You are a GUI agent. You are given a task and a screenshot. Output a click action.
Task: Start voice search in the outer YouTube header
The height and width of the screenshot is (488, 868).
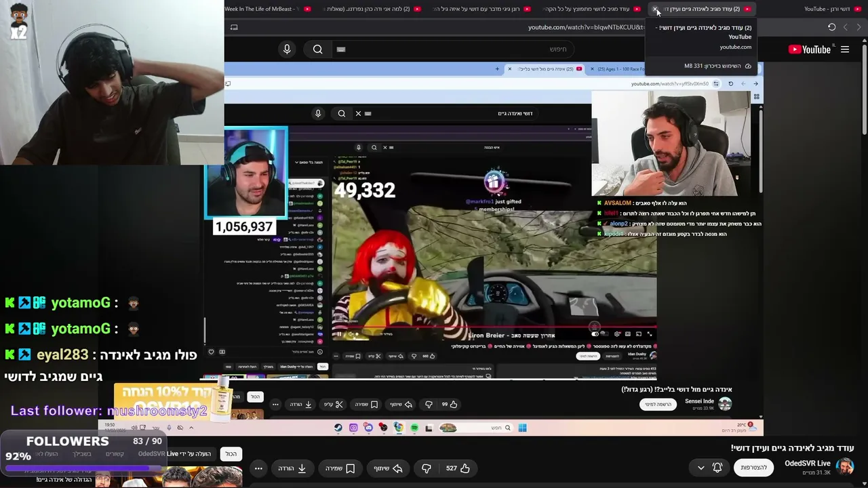point(287,49)
